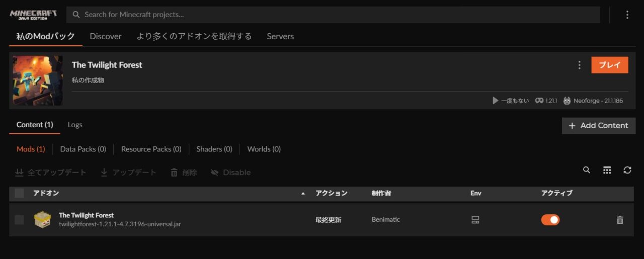Sort by アドオン column arrow
Screen dimensions: 644x259
pyautogui.click(x=303, y=194)
